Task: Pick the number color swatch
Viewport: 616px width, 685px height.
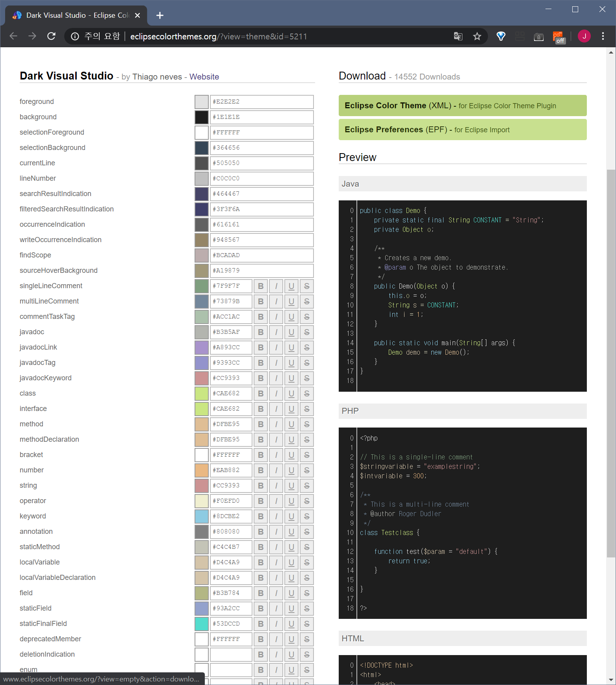Action: coord(202,470)
